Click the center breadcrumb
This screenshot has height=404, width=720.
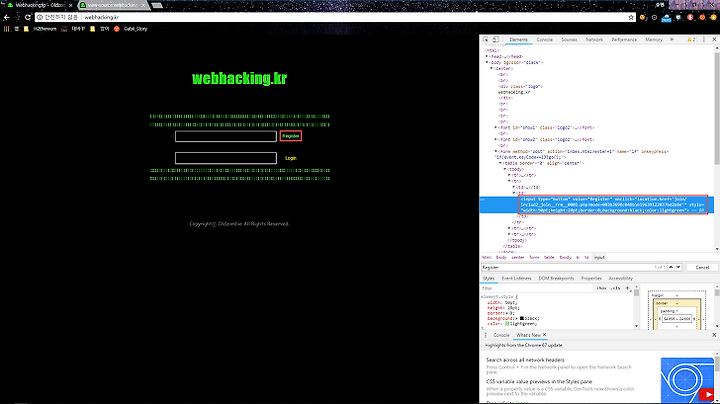point(518,258)
